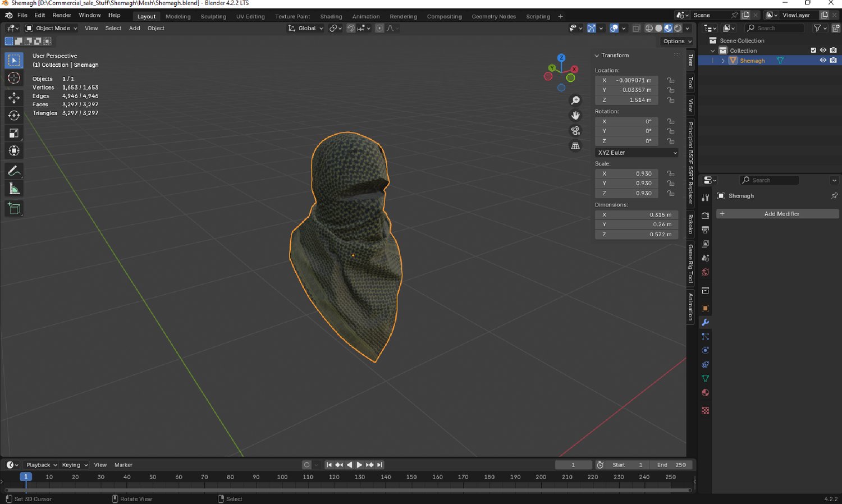Switch to the Shading workspace tab

tap(331, 16)
